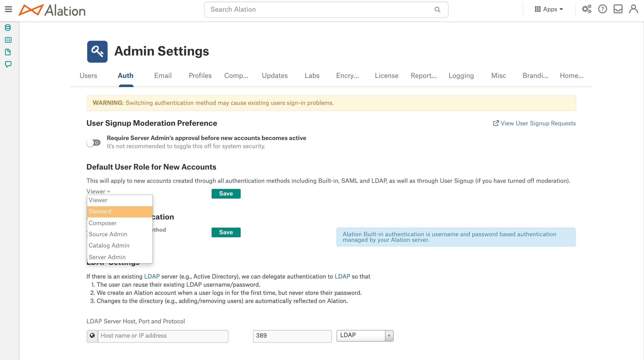Switch to the Updates tab
Viewport: 644px width, 360px height.
(x=275, y=76)
